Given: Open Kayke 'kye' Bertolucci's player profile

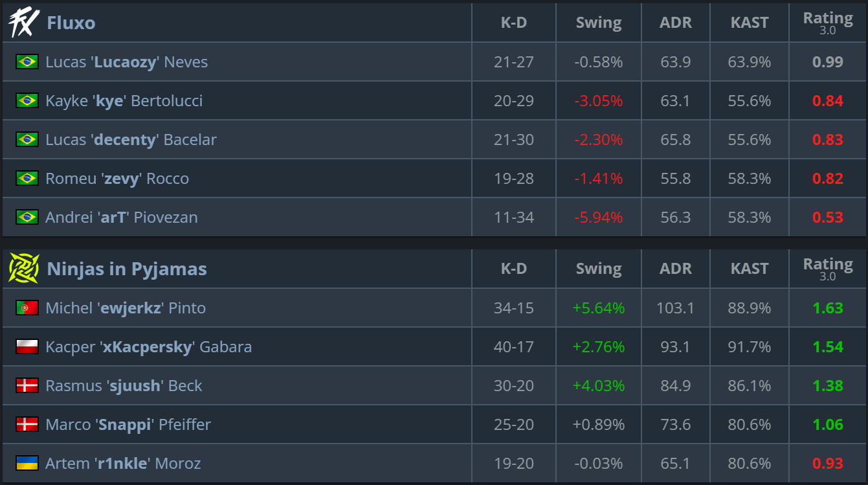Looking at the screenshot, I should [124, 101].
